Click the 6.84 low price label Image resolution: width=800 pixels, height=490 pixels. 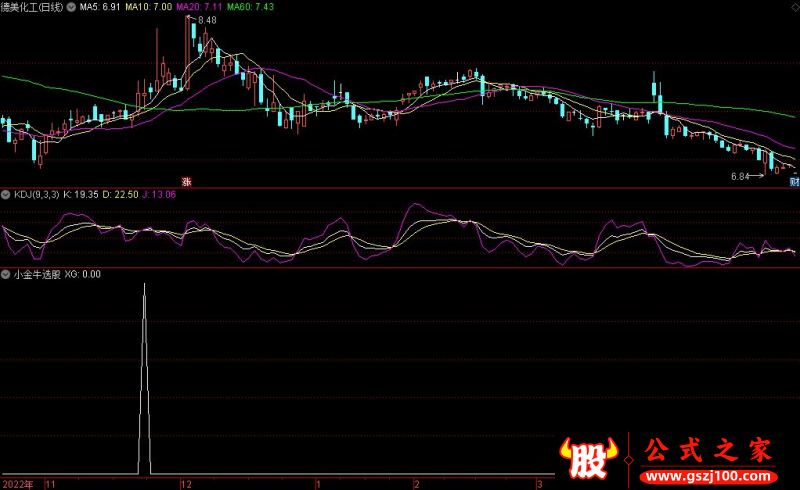(740, 177)
